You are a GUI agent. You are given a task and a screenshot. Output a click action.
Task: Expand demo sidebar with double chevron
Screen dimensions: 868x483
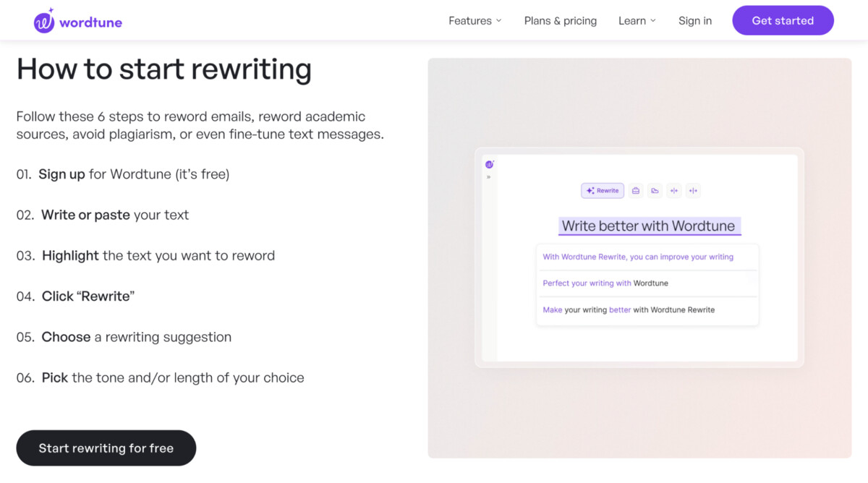(x=489, y=177)
